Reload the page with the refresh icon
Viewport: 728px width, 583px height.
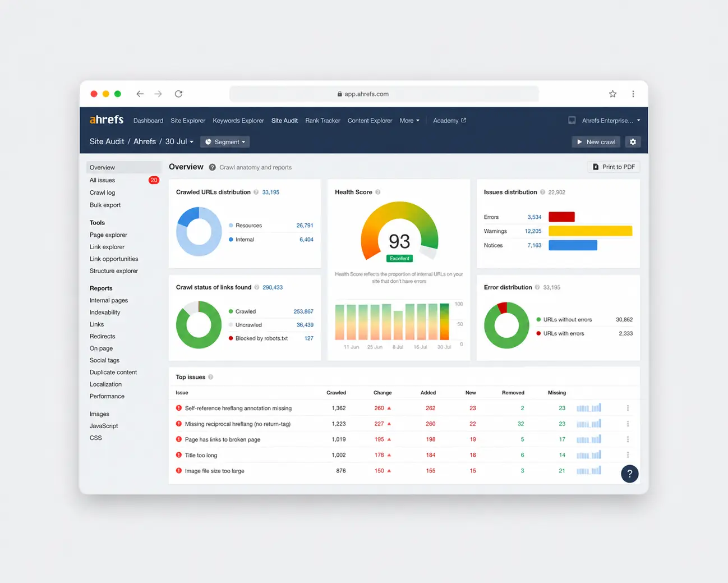click(178, 94)
